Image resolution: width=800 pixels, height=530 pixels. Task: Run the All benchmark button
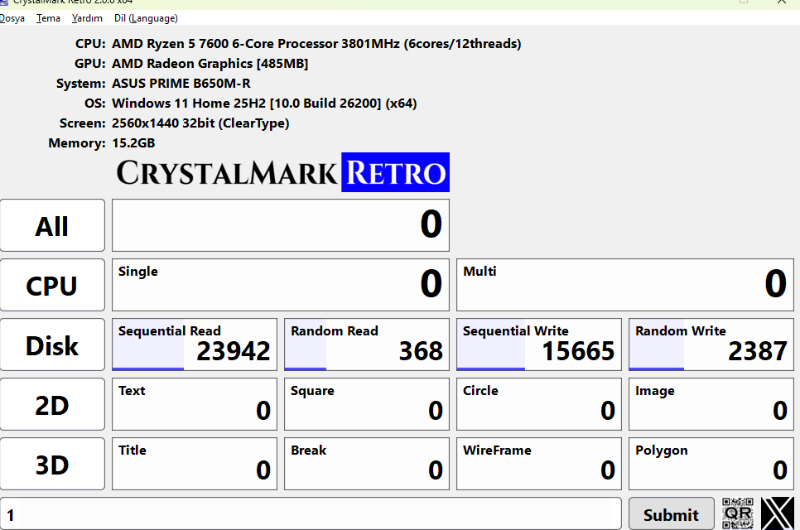(x=52, y=226)
